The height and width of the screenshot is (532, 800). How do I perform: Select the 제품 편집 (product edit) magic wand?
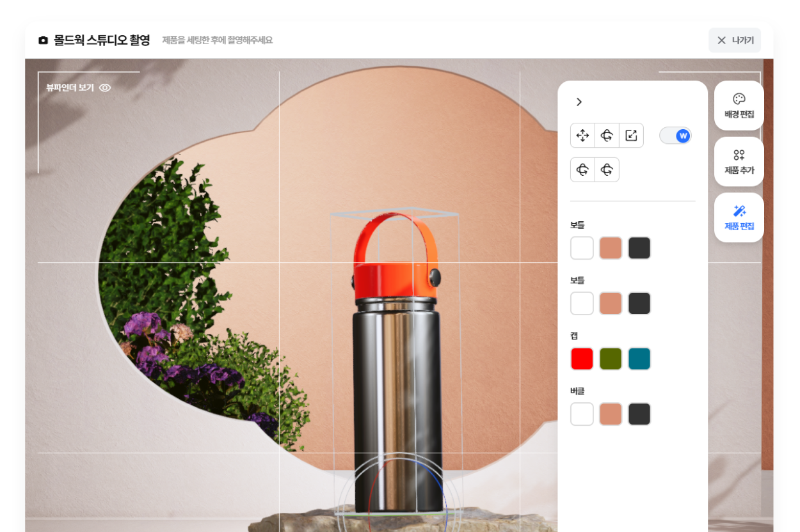coord(739,217)
